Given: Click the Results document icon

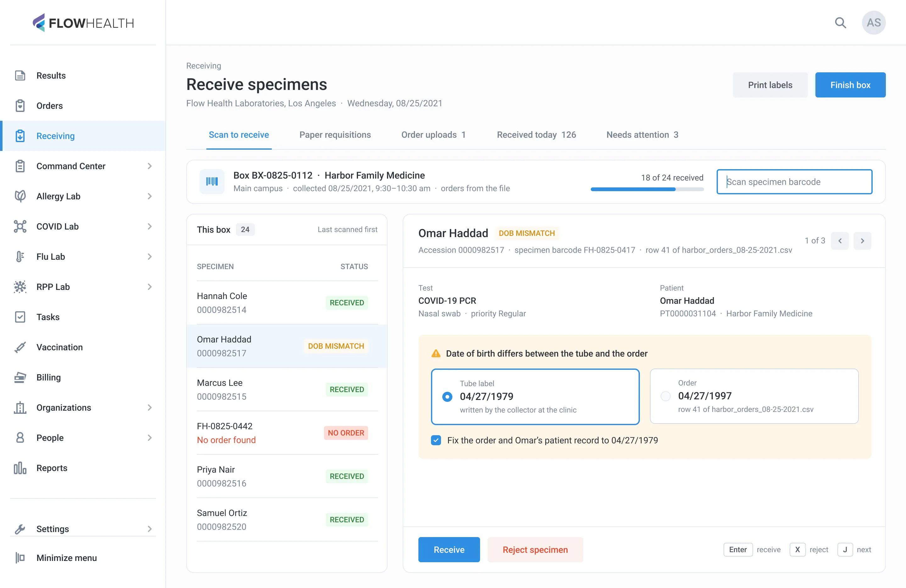Looking at the screenshot, I should [x=20, y=75].
